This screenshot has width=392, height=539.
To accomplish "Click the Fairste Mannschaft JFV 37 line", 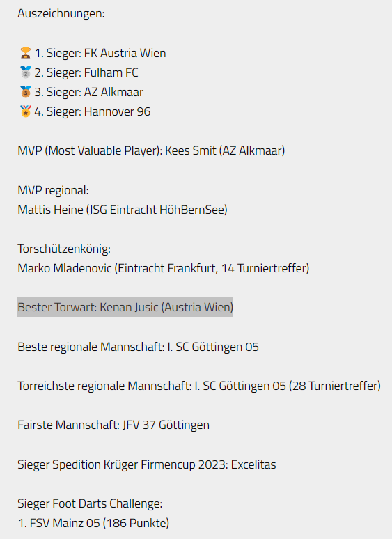I will 113,425.
